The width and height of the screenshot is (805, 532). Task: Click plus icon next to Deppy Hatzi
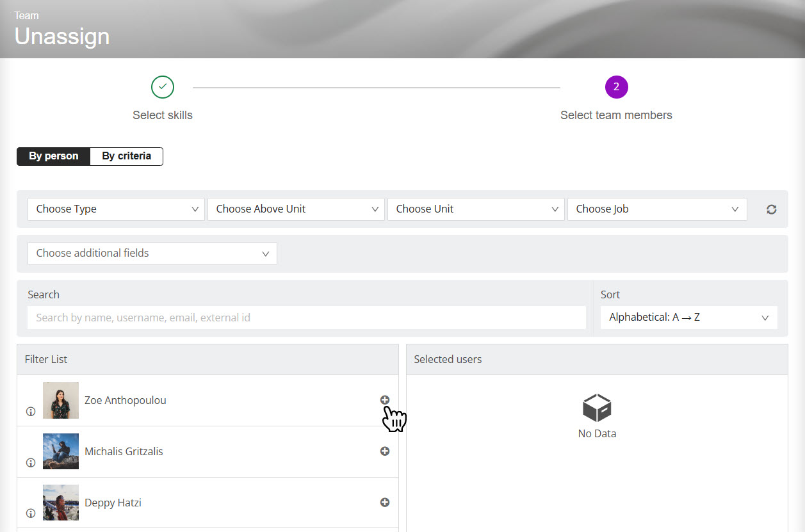[x=385, y=503]
